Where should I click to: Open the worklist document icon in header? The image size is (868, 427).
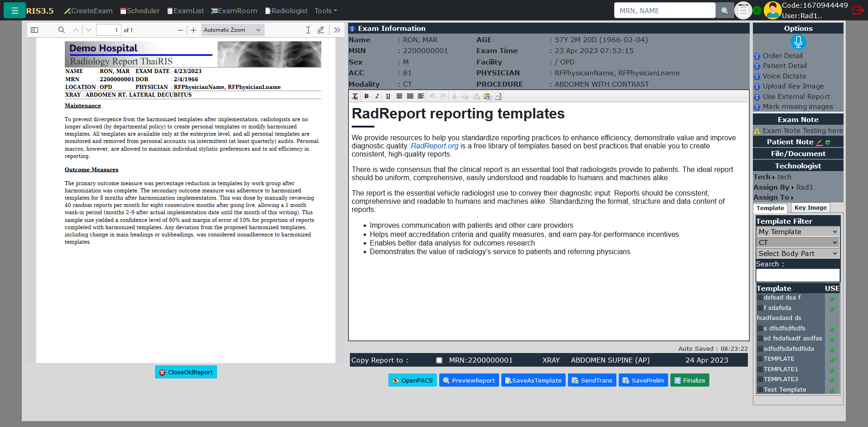[x=743, y=10]
